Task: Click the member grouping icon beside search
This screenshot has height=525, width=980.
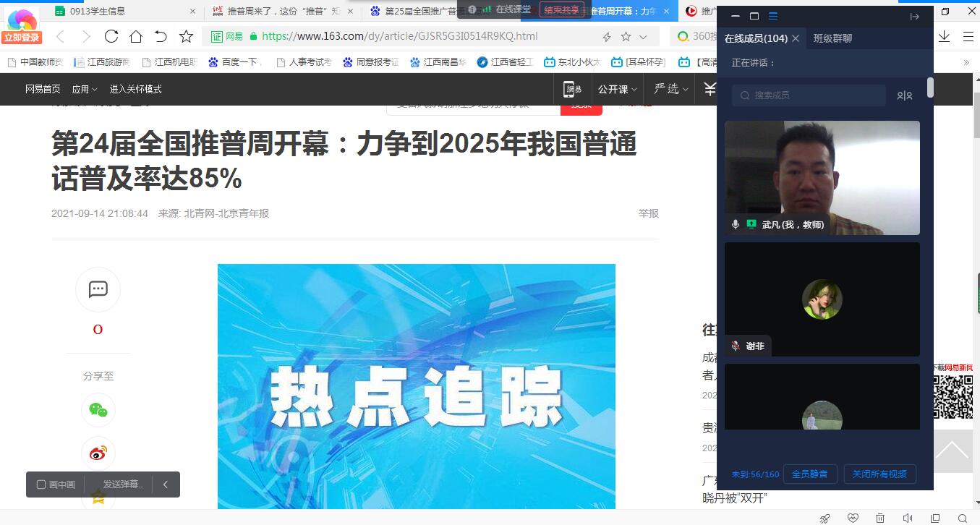Action: click(904, 95)
